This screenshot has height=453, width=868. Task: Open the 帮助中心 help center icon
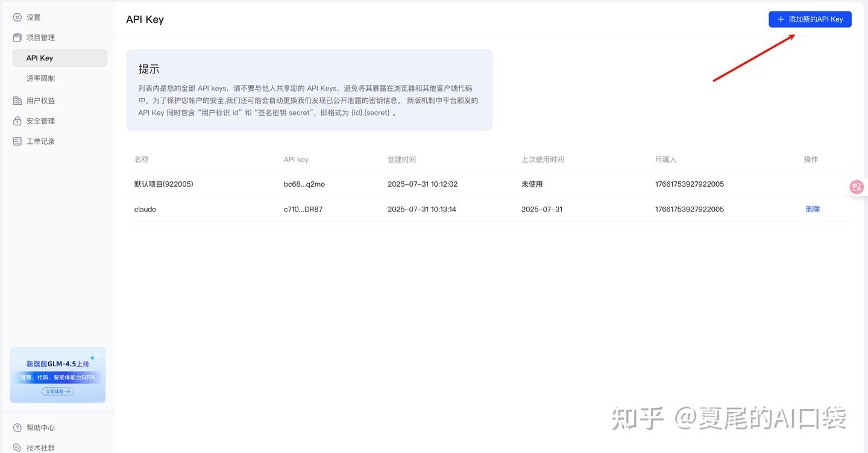(x=17, y=428)
